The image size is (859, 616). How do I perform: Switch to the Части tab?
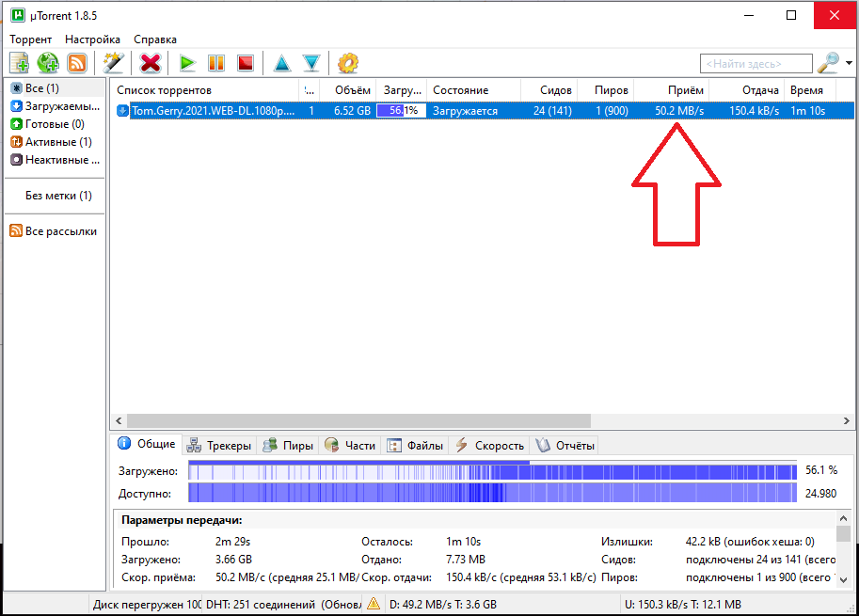click(x=350, y=446)
